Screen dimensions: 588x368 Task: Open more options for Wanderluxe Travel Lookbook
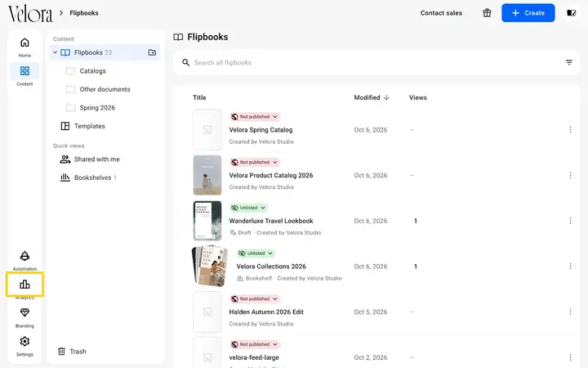point(570,221)
